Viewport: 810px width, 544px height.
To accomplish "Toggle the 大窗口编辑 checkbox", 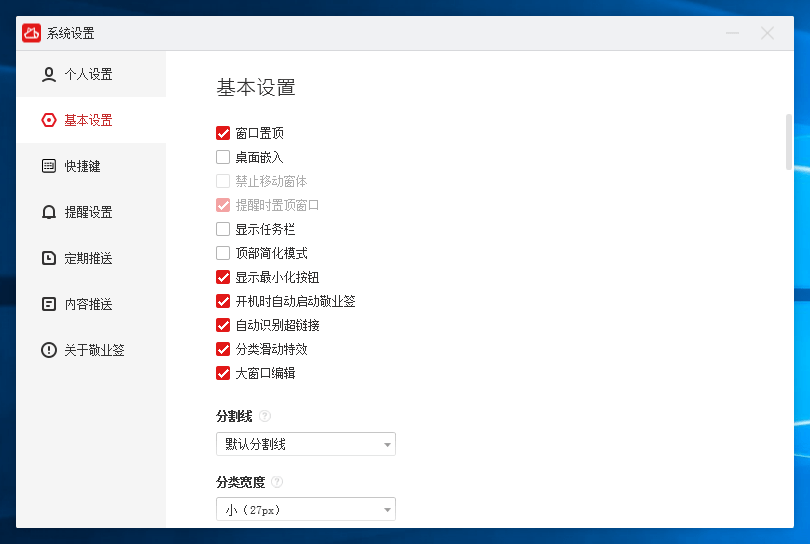I will tap(223, 373).
